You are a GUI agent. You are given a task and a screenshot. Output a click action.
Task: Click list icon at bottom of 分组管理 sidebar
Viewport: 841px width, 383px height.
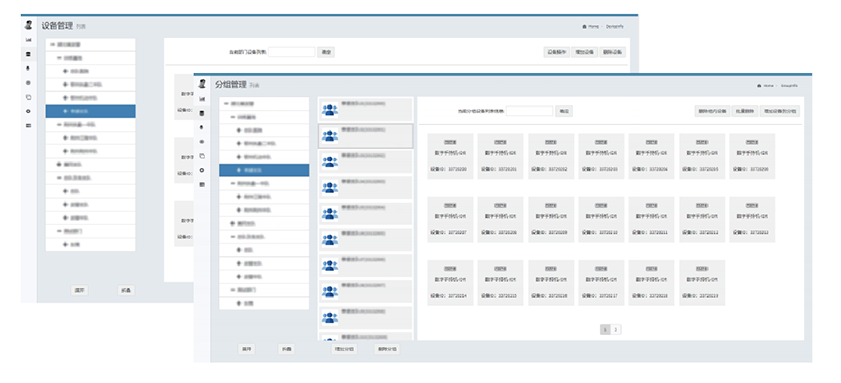pyautogui.click(x=202, y=185)
